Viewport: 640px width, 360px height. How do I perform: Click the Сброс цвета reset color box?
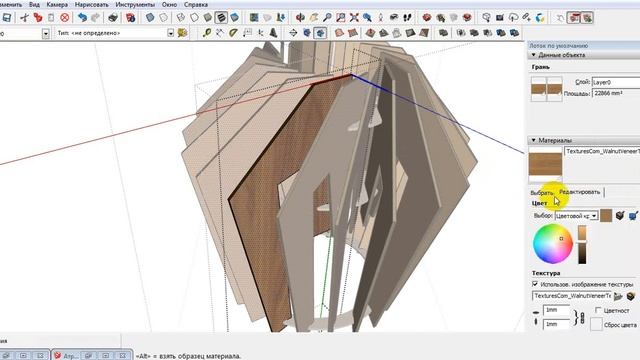tap(596, 324)
